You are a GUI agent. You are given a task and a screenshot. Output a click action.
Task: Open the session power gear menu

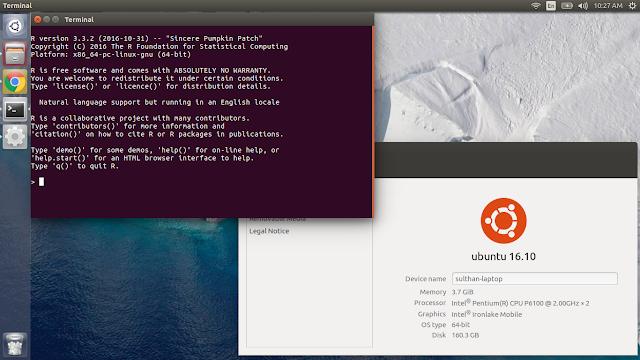[x=632, y=6]
